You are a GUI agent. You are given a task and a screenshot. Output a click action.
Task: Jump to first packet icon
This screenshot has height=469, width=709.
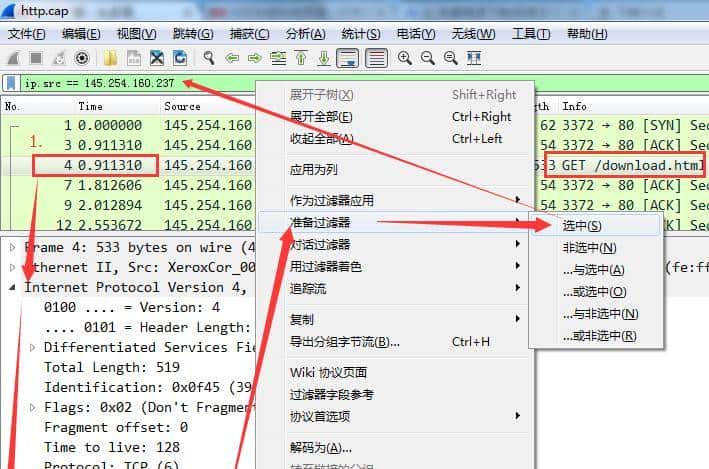pos(301,58)
